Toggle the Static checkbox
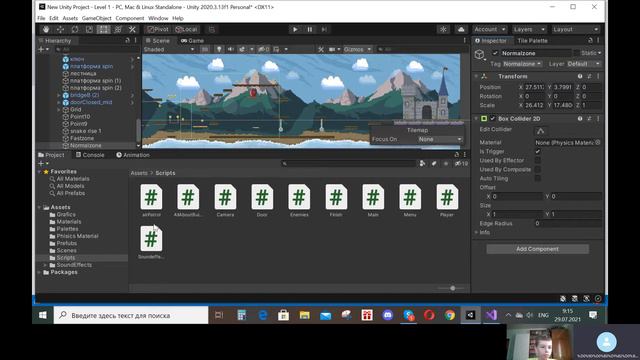The width and height of the screenshot is (640, 360). (x=576, y=53)
